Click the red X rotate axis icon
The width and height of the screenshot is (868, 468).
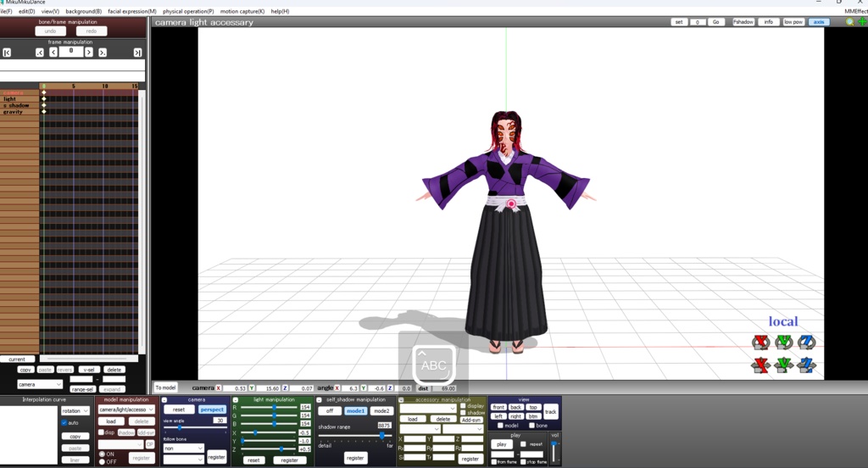tap(760, 343)
